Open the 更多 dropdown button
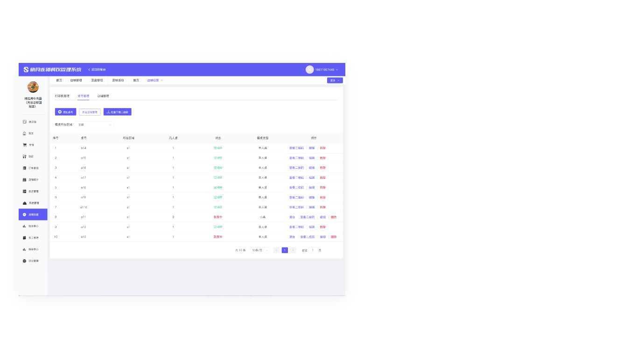 coord(335,80)
